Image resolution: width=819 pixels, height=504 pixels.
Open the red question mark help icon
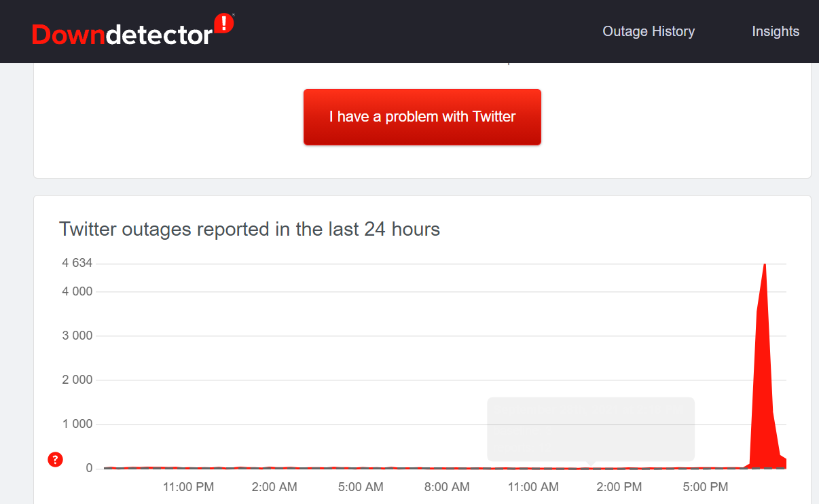pyautogui.click(x=55, y=459)
